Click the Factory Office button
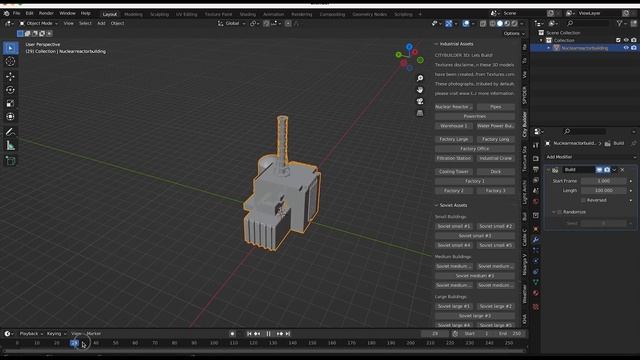Screen dimensions: 640x360 tap(475, 149)
